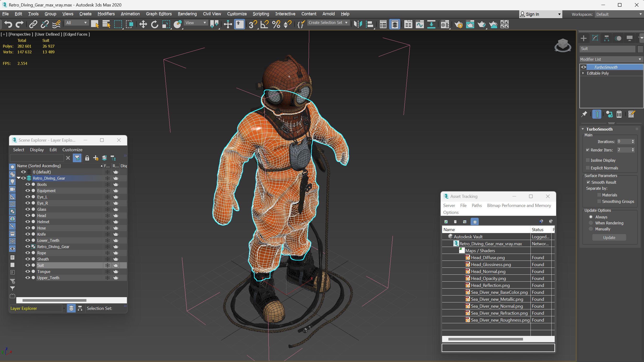Toggle TurboSmooth modifier visibility eye
Image resolution: width=644 pixels, height=362 pixels.
[583, 67]
